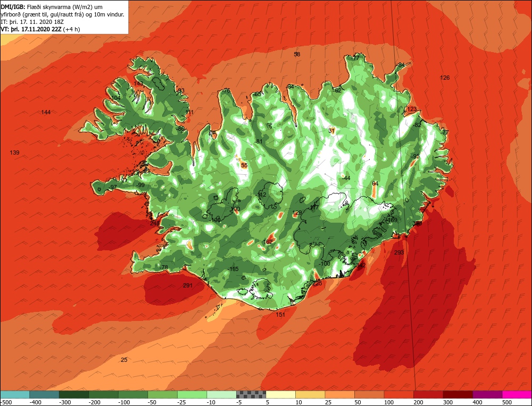This screenshot has width=532, height=406.
Task: Click the map value -81 in northwest Iceland
Action: click(x=259, y=141)
